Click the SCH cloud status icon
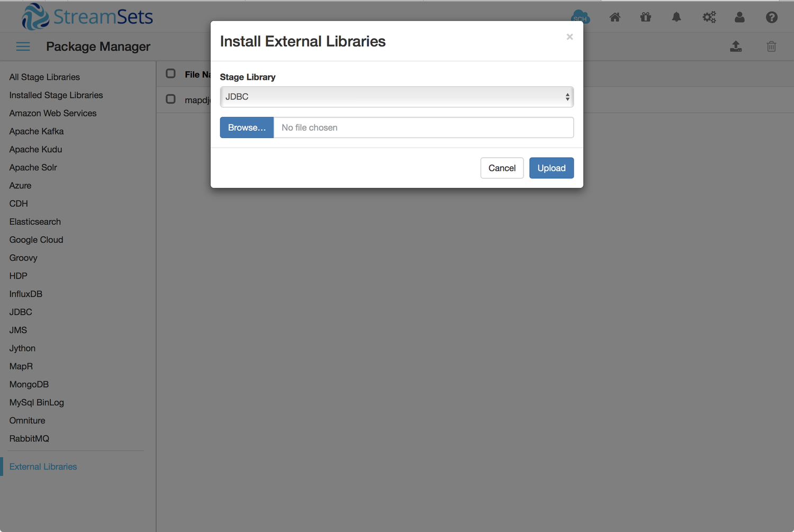This screenshot has width=794, height=532. click(x=580, y=17)
